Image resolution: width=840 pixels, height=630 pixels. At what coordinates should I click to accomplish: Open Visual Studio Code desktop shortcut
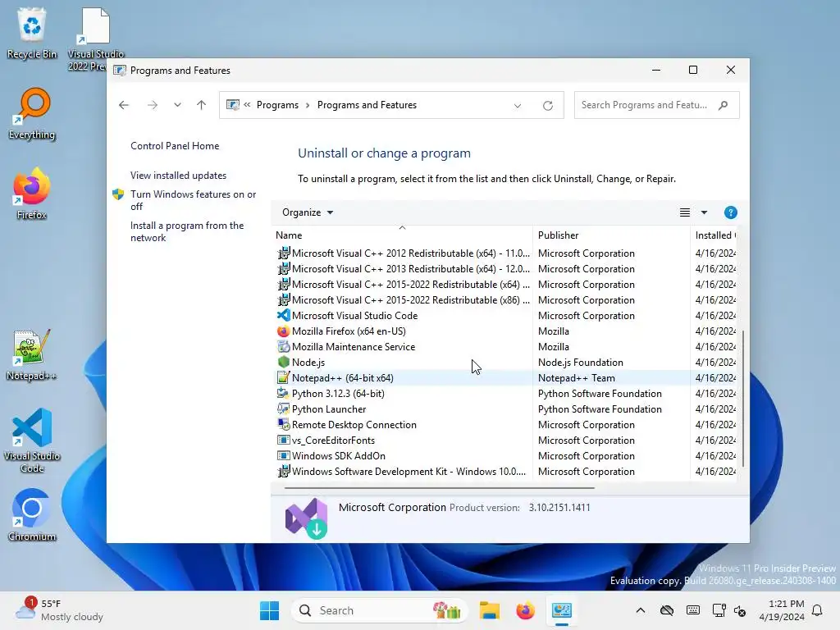(32, 441)
